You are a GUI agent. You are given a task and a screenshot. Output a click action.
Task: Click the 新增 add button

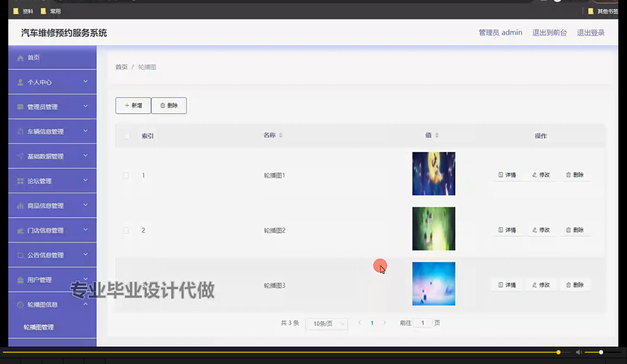point(133,105)
